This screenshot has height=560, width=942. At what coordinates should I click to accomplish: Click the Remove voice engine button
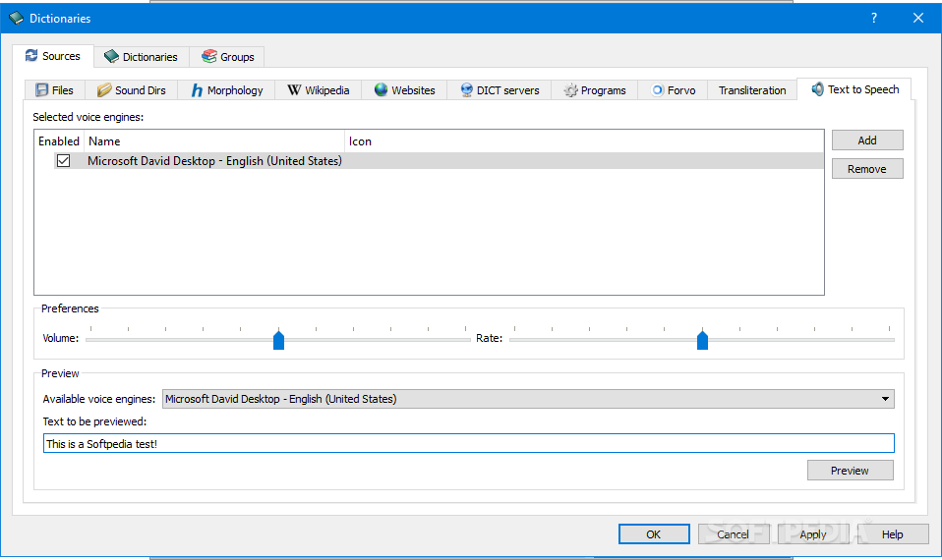pyautogui.click(x=867, y=169)
